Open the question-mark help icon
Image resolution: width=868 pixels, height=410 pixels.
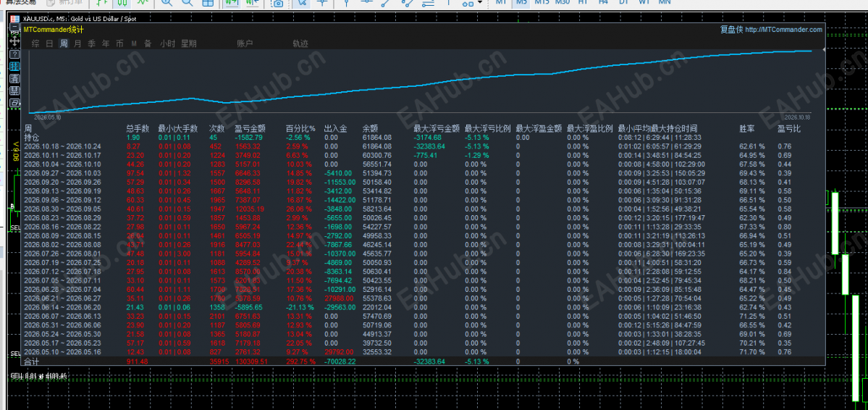(15, 54)
